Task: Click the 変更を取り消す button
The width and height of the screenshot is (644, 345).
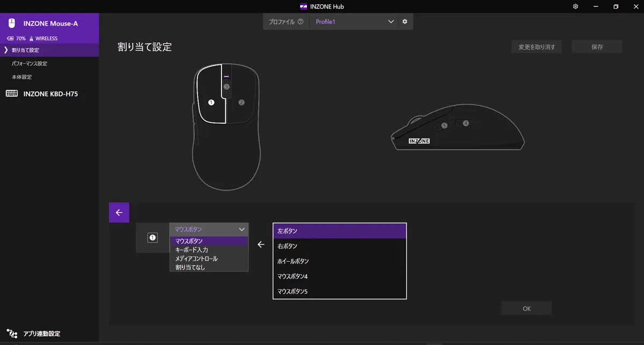Action: 537,47
